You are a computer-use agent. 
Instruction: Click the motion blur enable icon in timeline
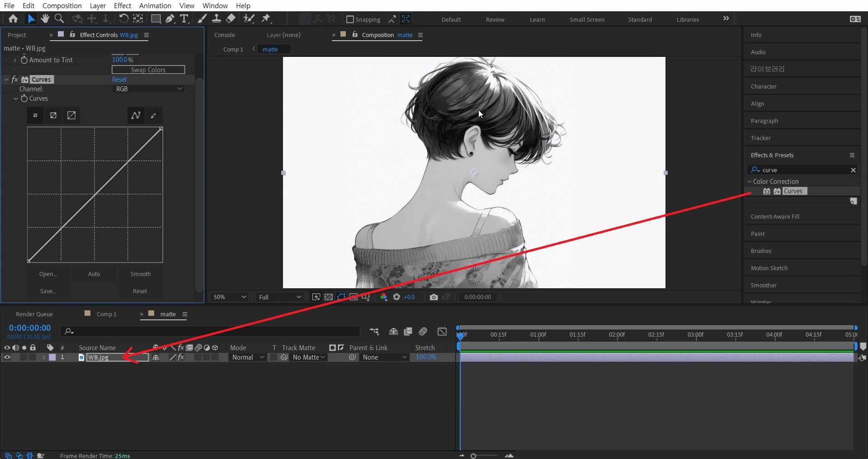pyautogui.click(x=423, y=332)
